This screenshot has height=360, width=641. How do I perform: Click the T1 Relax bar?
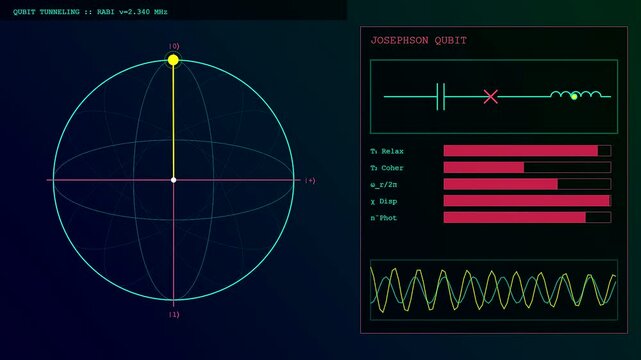527,151
